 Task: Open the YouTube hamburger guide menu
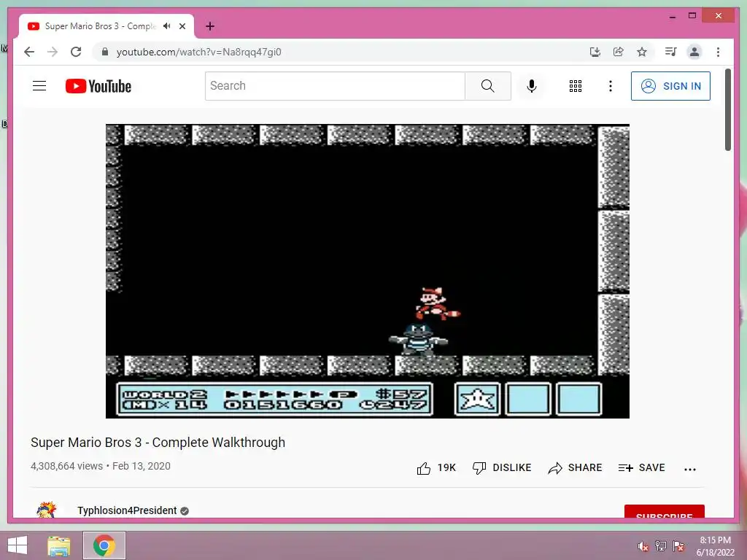tap(39, 86)
